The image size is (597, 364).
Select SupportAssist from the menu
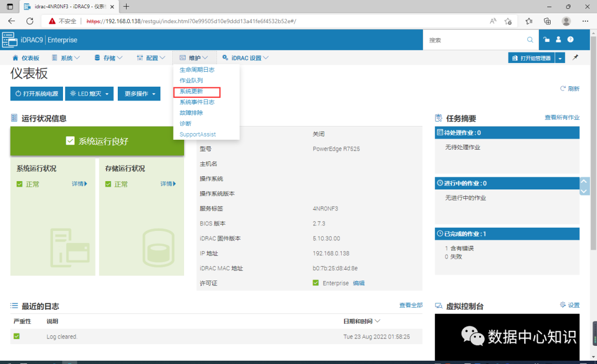[x=197, y=134]
